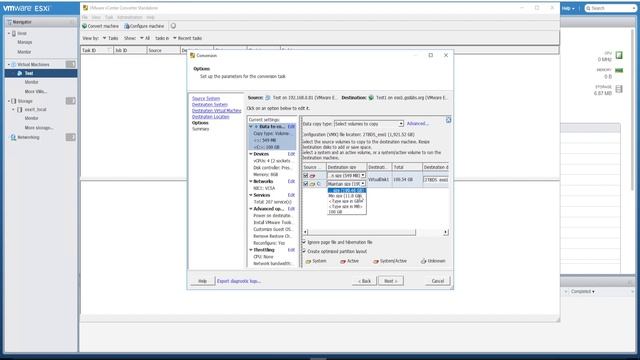The width and height of the screenshot is (640, 360).
Task: Click the Storage count badge in Navigator
Action: tap(71, 101)
